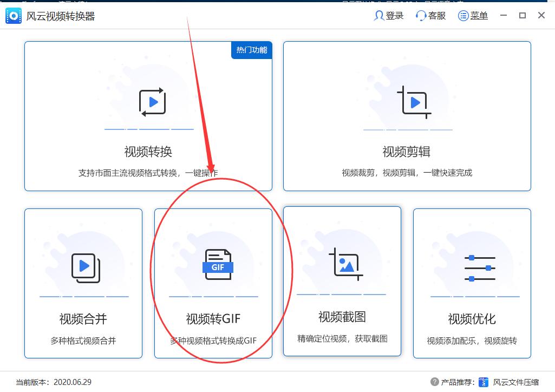
Task: Close the converter window
Action: pos(541,15)
